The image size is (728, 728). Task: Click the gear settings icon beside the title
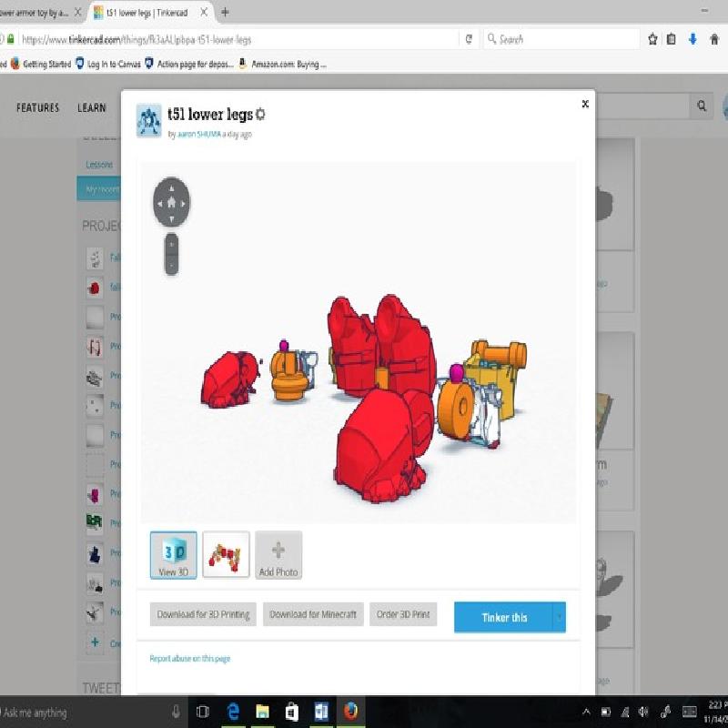[x=260, y=114]
